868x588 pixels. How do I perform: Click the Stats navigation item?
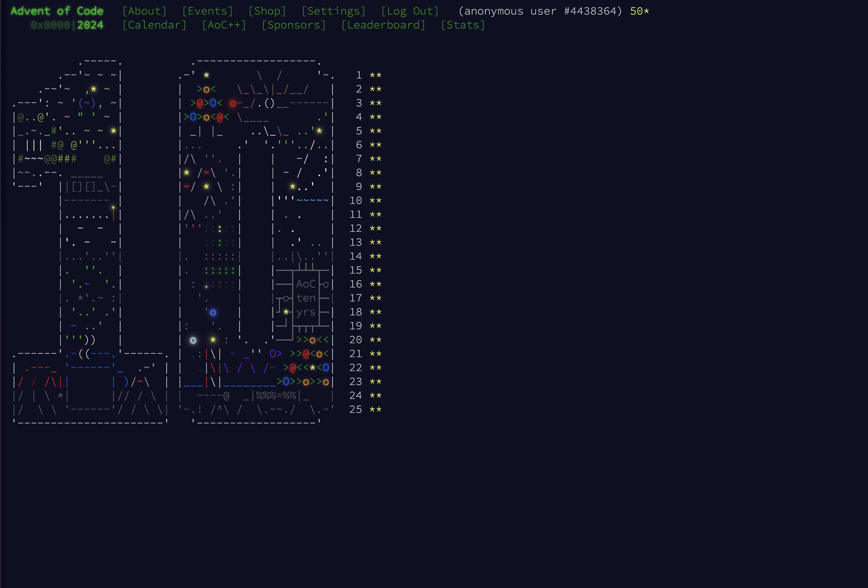click(463, 25)
